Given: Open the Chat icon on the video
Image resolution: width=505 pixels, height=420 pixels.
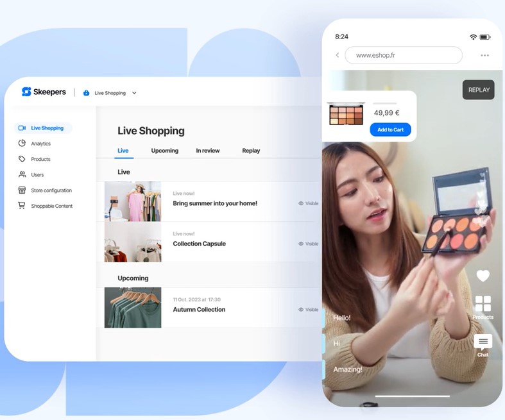Looking at the screenshot, I should pos(483,342).
